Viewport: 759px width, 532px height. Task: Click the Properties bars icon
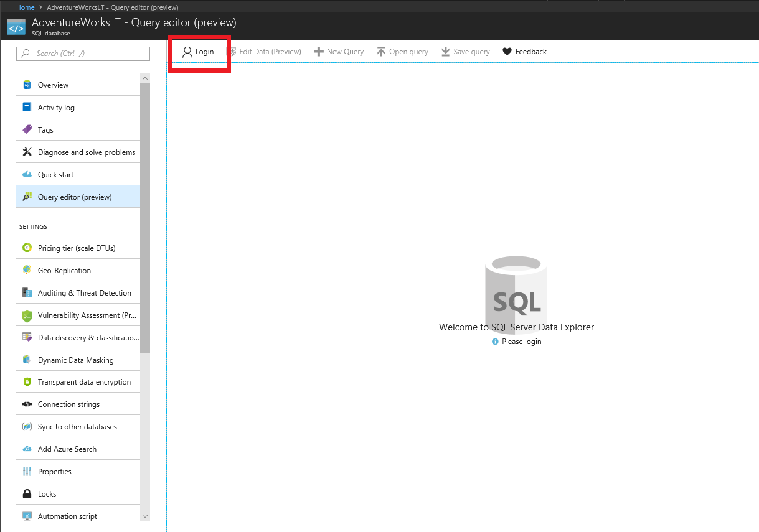pos(27,471)
